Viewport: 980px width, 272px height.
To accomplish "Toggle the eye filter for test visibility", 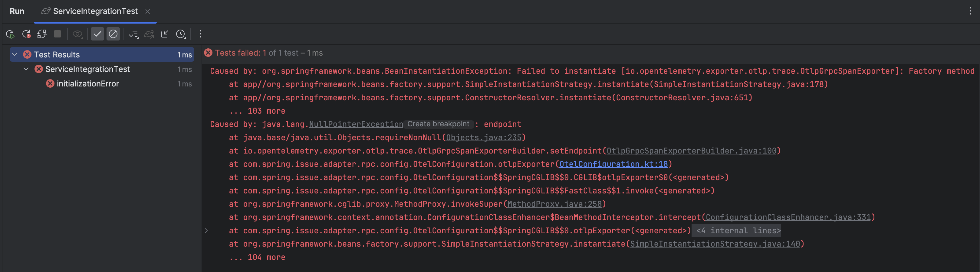I will coord(77,34).
